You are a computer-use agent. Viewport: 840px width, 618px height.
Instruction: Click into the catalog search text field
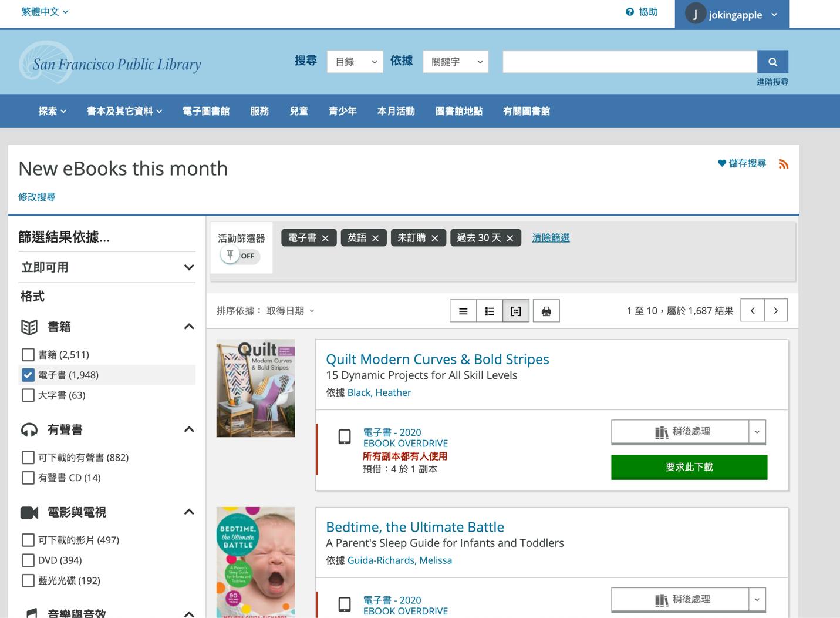point(630,62)
